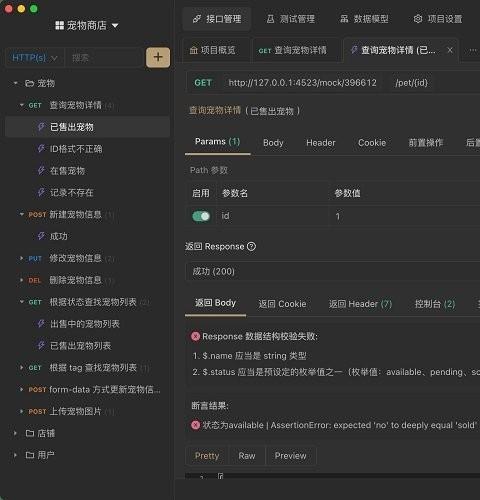This screenshot has width=480, height=500.
Task: Select the Pretty view button
Action: 207,456
